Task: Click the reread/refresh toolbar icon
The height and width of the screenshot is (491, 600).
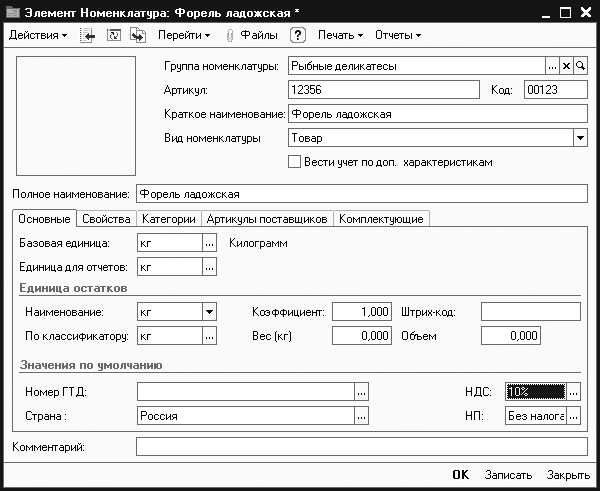Action: coord(114,35)
